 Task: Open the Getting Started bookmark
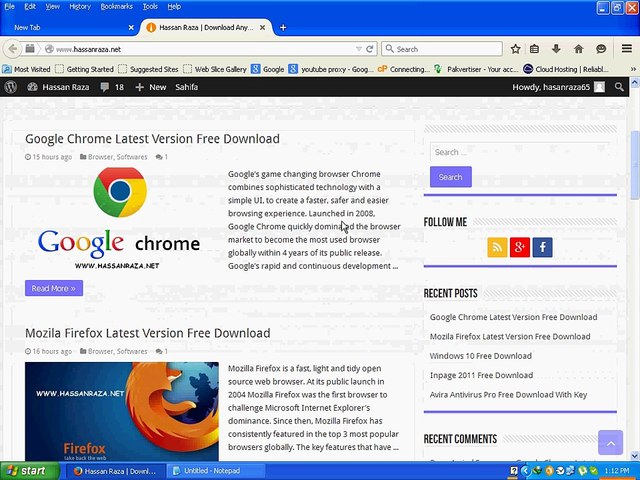coord(84,69)
